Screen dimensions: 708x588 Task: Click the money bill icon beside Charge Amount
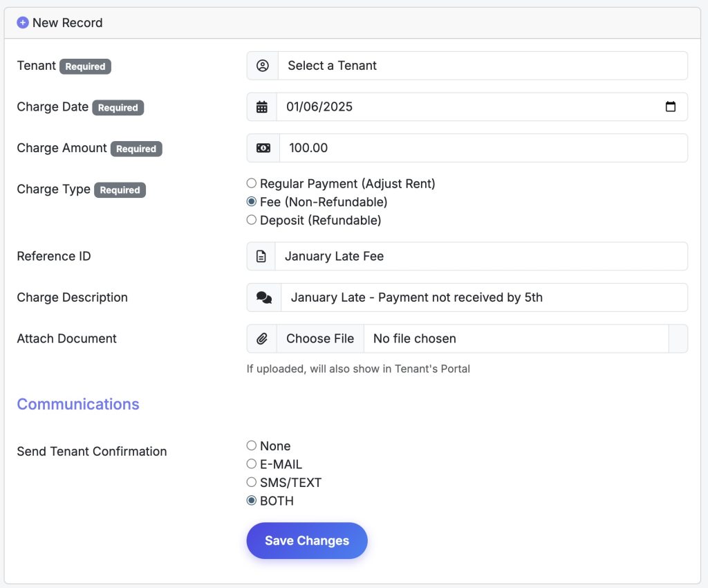tap(263, 148)
